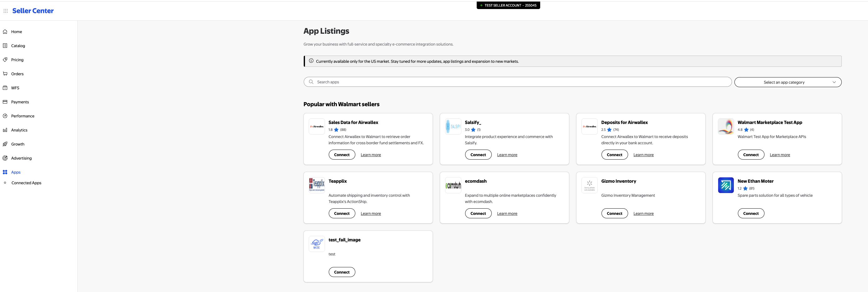Screen dimensions: 868x292
Task: Open the Growth menu item
Action: point(18,144)
